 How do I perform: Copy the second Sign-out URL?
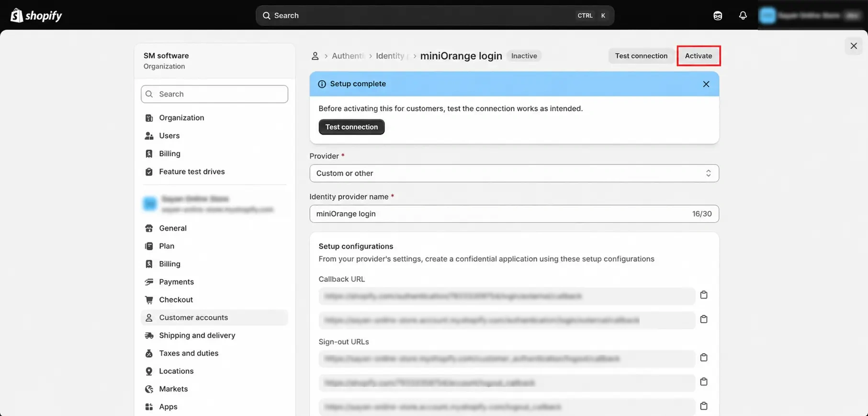pos(703,382)
